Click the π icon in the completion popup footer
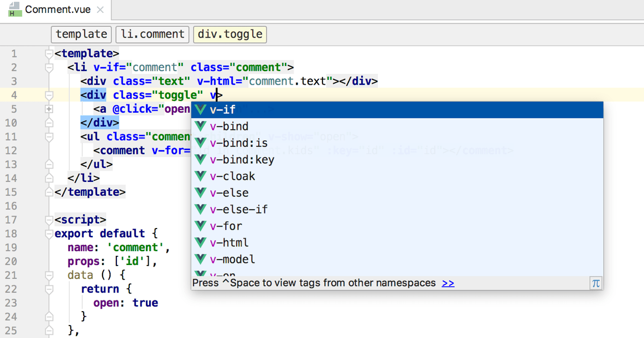The width and height of the screenshot is (644, 338). [596, 282]
